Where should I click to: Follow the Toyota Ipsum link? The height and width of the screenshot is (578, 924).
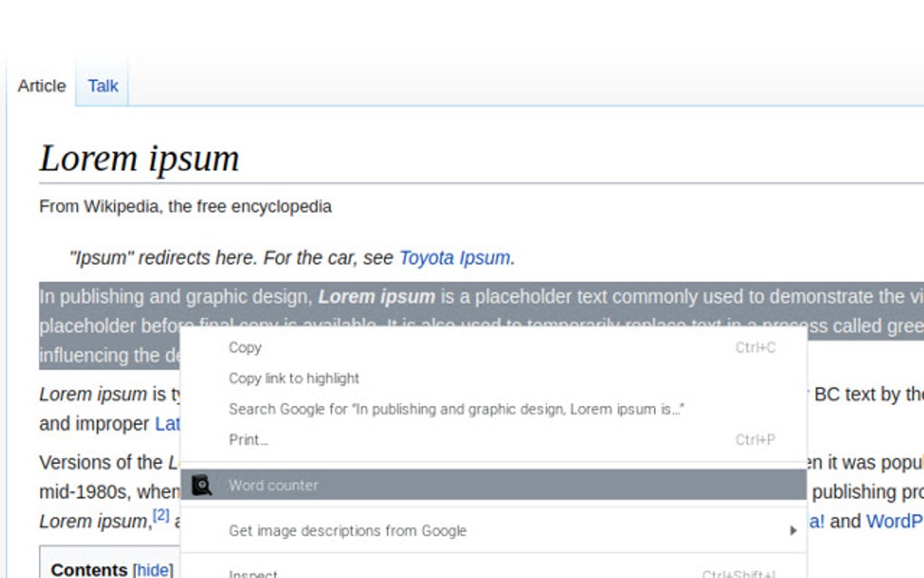coord(455,257)
